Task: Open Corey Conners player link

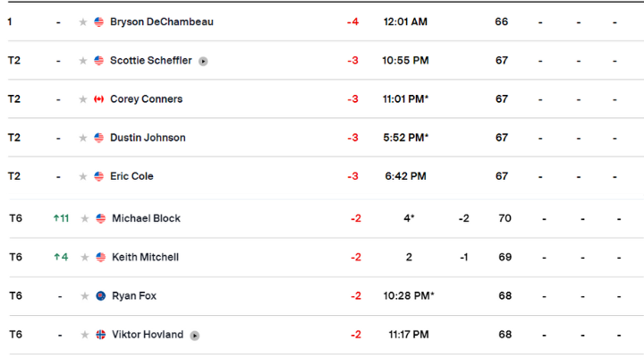Action: coord(146,99)
